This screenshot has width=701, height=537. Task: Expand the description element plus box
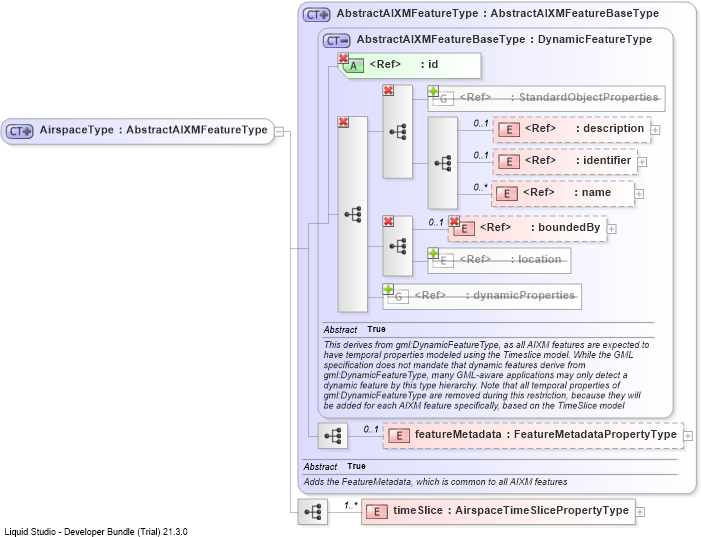click(x=655, y=130)
